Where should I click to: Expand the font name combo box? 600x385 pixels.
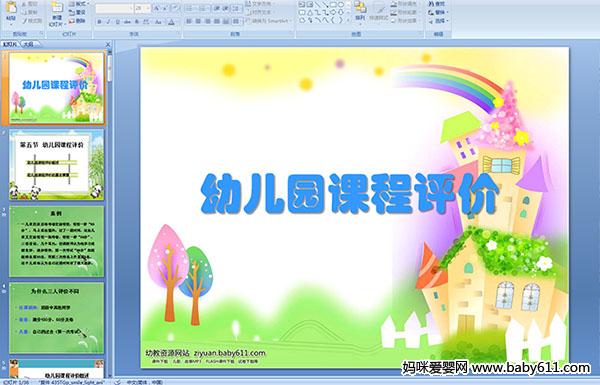tap(131, 8)
